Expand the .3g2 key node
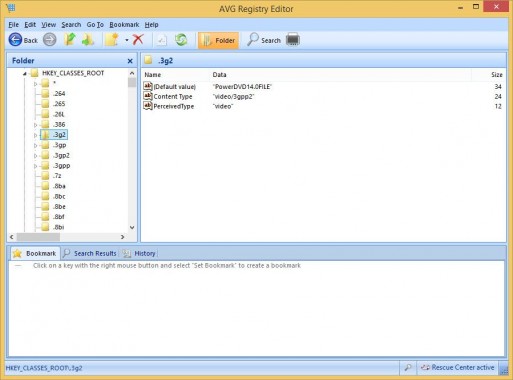The height and width of the screenshot is (380, 513). click(36, 135)
